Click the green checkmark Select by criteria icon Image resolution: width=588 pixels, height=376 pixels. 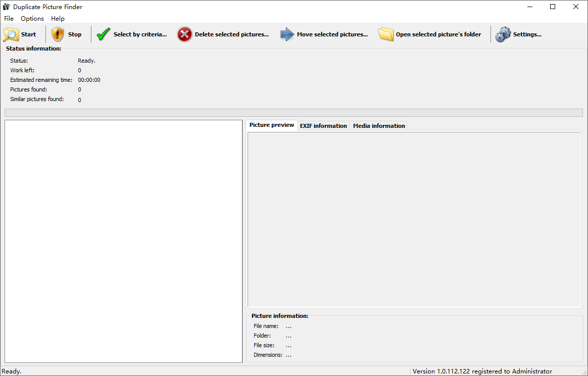pyautogui.click(x=103, y=34)
